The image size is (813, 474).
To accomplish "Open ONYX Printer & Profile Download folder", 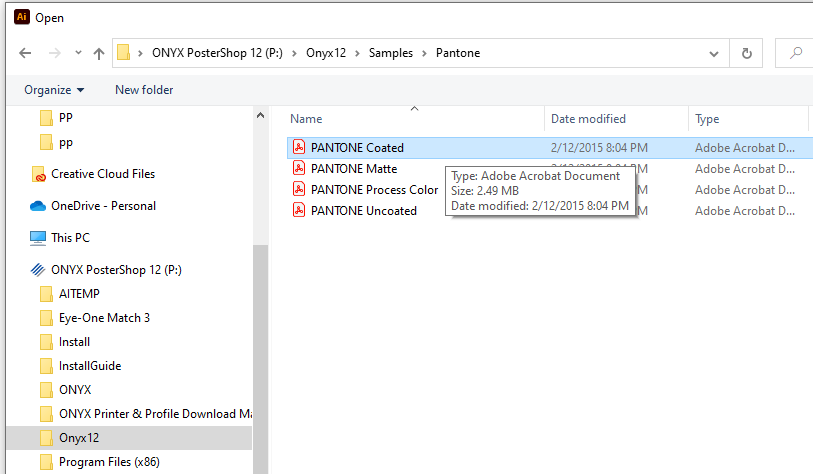I will tap(155, 414).
